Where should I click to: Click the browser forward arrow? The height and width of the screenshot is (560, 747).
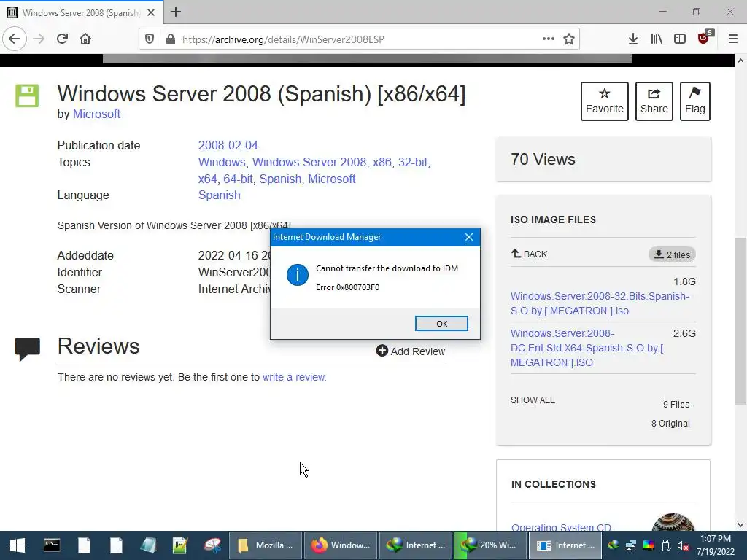click(39, 39)
